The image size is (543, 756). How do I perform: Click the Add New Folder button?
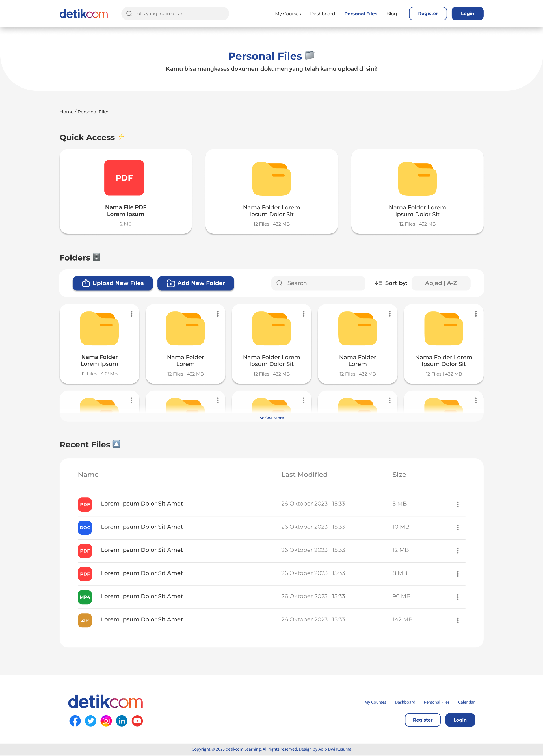196,283
